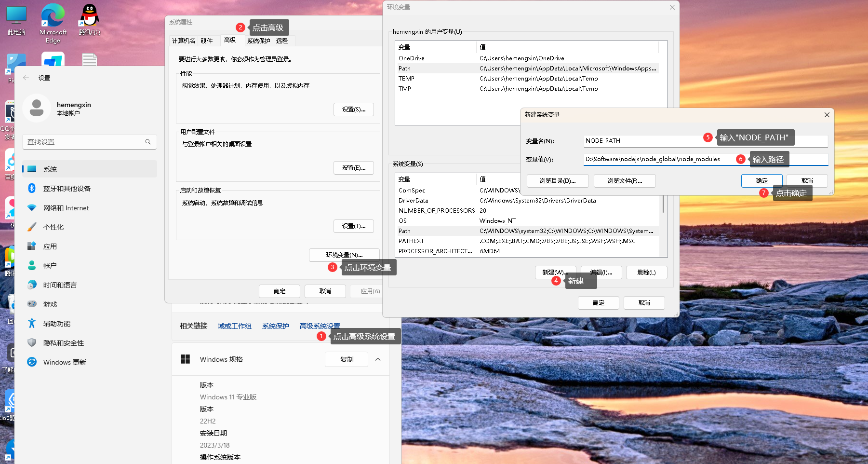This screenshot has width=868, height=464.
Task: Click the 变量 column header in 系统变量
Action: [436, 179]
